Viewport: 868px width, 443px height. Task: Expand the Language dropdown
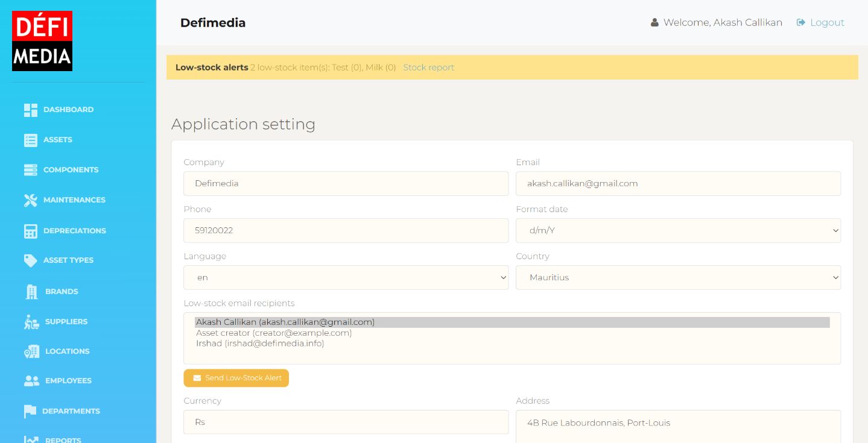[x=346, y=277]
